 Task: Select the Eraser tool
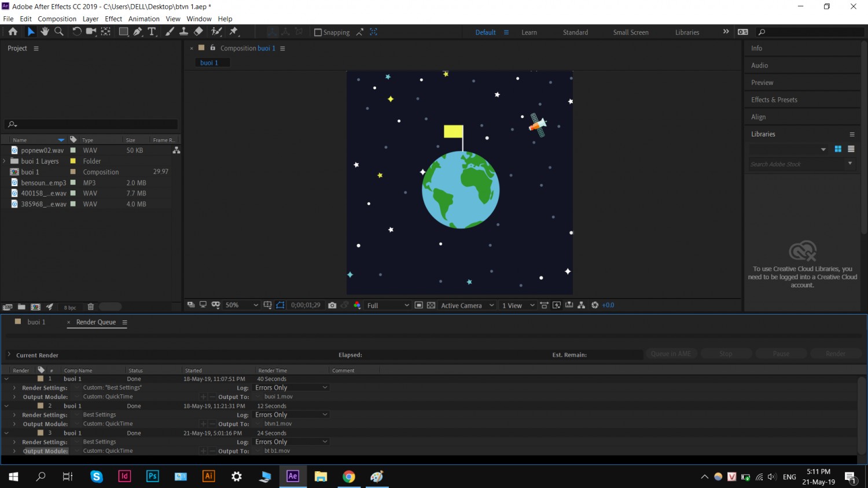198,32
